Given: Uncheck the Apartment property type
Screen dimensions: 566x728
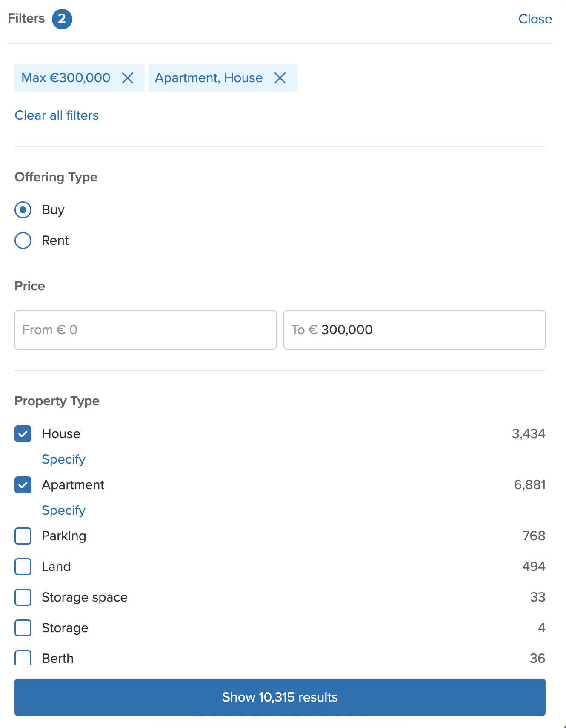Looking at the screenshot, I should click(x=23, y=485).
